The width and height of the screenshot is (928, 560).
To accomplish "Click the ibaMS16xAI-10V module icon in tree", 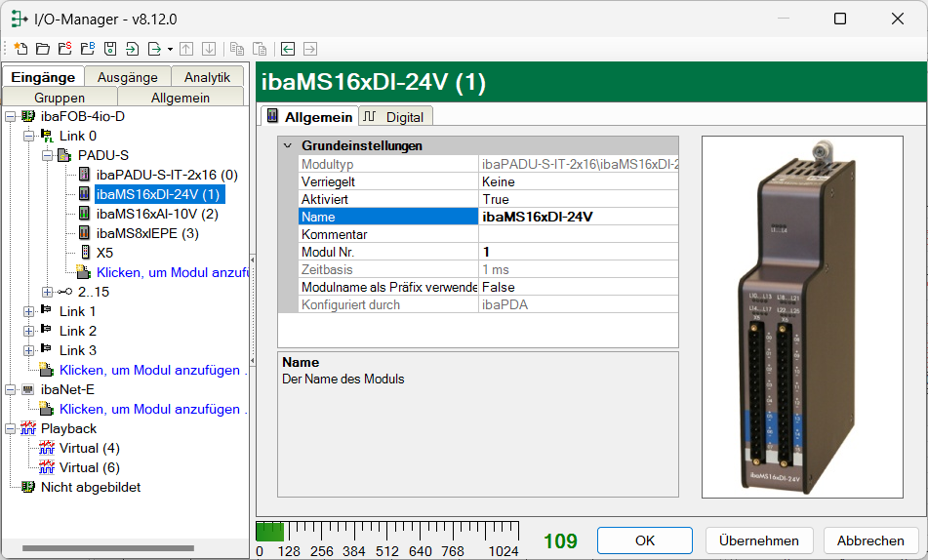I will coord(85,214).
